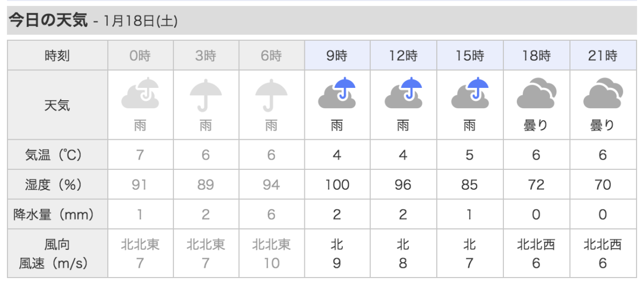Screen dimensions: 644x284
Task: Click the 21時 cloudy weather icon
Action: click(603, 94)
